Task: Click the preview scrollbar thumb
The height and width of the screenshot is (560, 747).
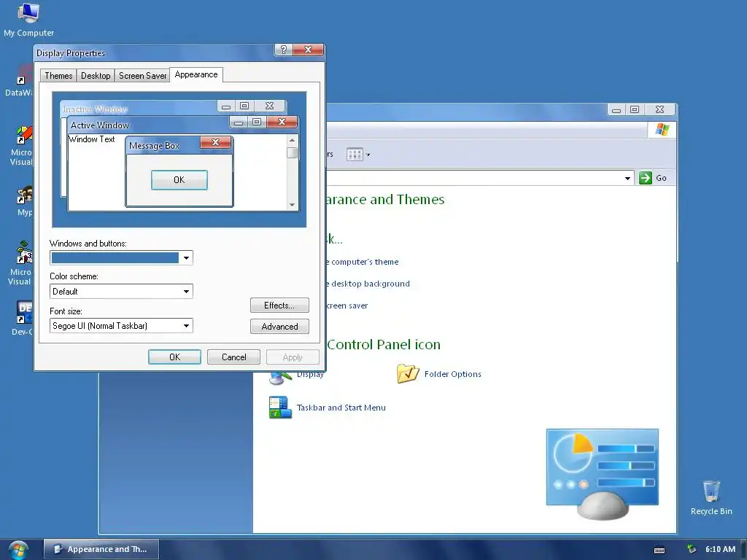Action: (292, 153)
